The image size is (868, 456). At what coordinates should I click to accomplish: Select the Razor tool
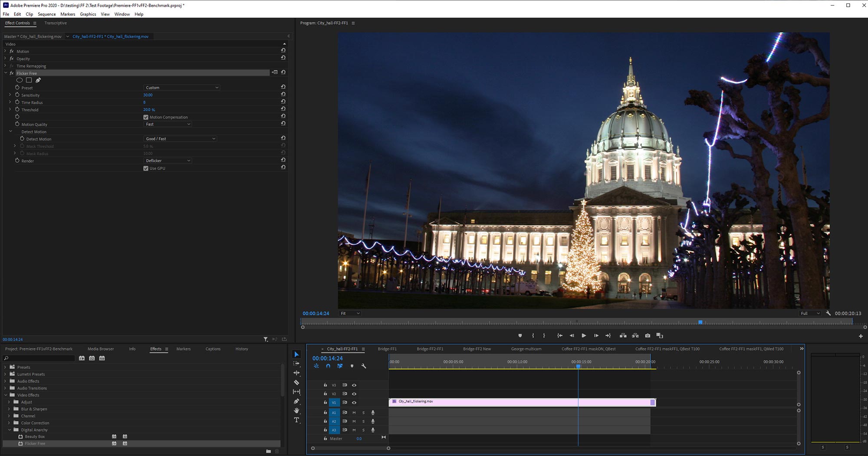pos(296,382)
